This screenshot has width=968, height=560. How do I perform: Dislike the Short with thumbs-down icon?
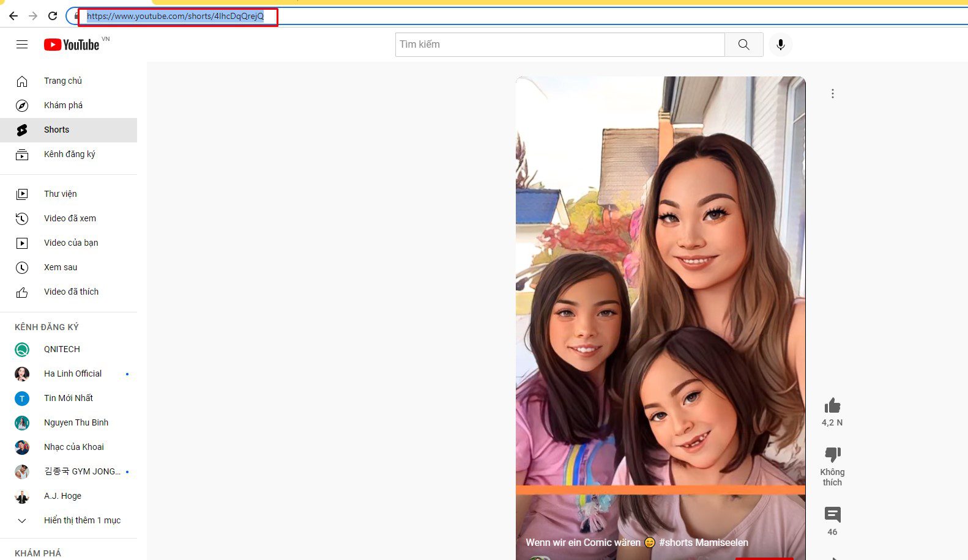coord(832,455)
